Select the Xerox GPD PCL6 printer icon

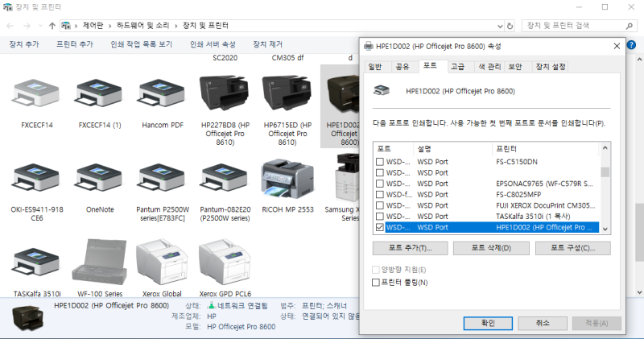click(225, 263)
